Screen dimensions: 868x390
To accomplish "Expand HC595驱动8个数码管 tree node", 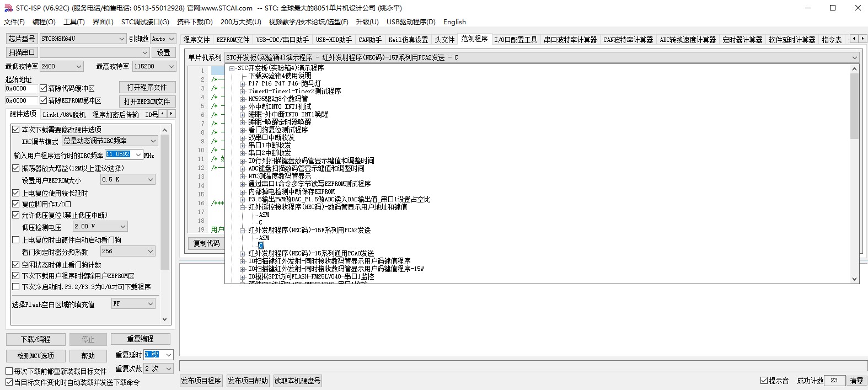I will 242,99.
